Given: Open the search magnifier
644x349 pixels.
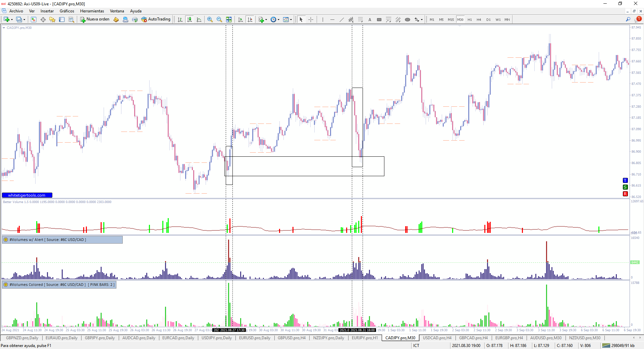Looking at the screenshot, I should 628,19.
